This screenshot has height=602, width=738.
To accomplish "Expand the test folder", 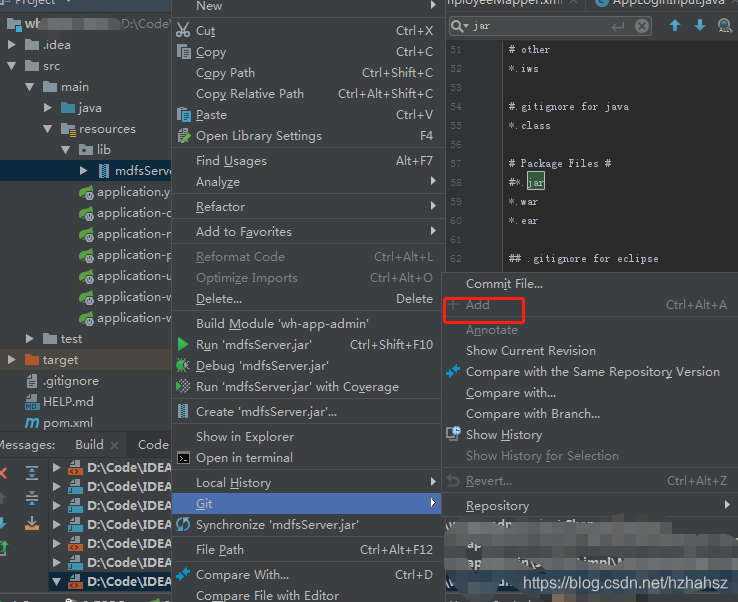I will [30, 338].
